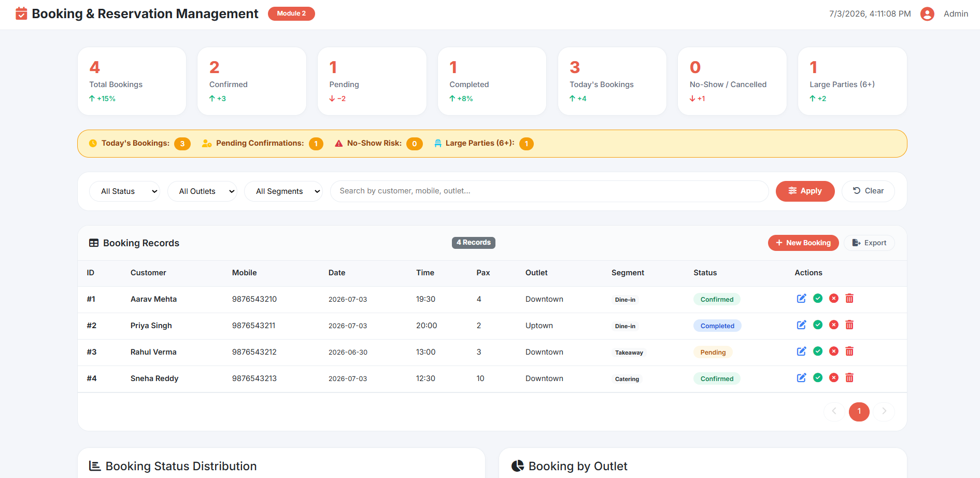Click the Date column header

tap(337, 273)
